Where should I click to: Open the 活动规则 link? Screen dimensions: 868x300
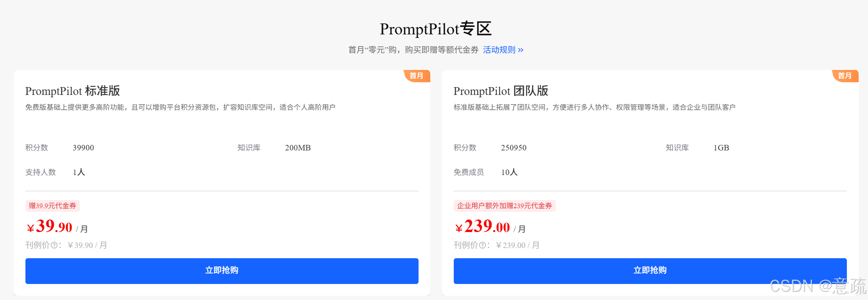(x=499, y=50)
